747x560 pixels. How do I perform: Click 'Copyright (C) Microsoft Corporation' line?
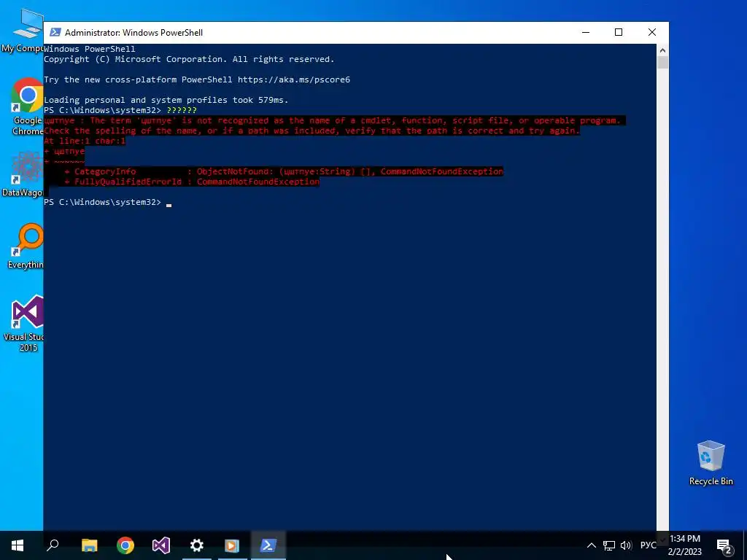coord(189,60)
